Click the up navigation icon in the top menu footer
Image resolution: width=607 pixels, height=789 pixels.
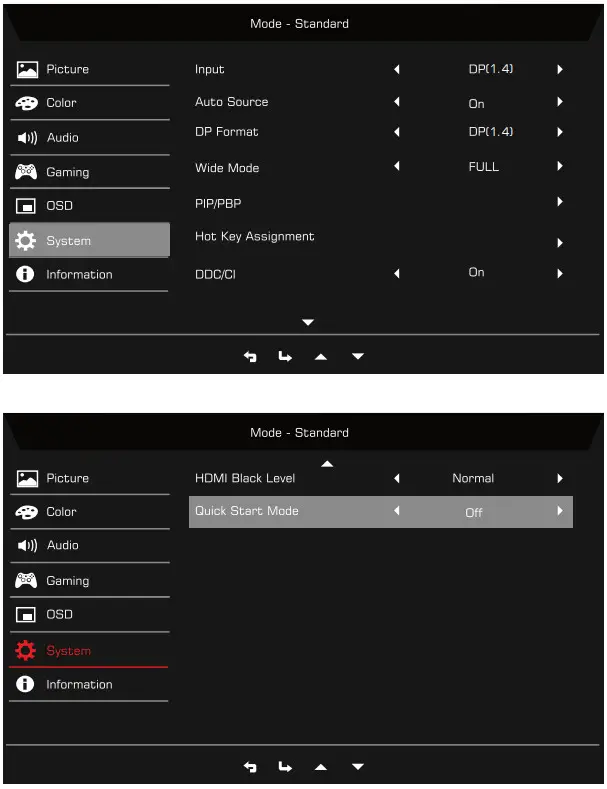click(x=321, y=357)
